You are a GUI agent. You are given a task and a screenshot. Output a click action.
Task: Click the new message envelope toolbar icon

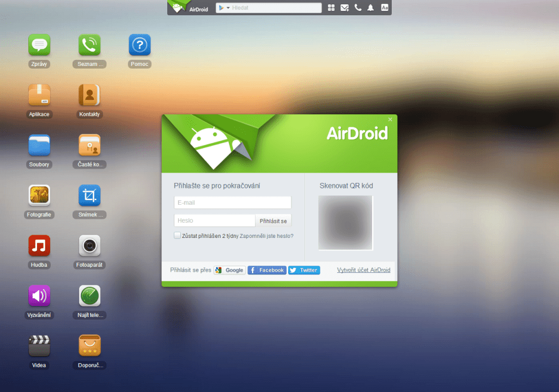[x=345, y=8]
